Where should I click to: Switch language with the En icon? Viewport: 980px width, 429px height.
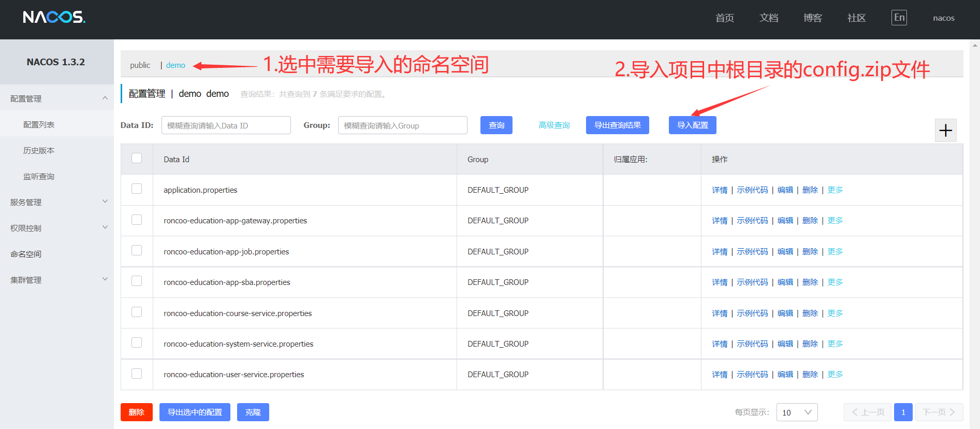[x=899, y=18]
